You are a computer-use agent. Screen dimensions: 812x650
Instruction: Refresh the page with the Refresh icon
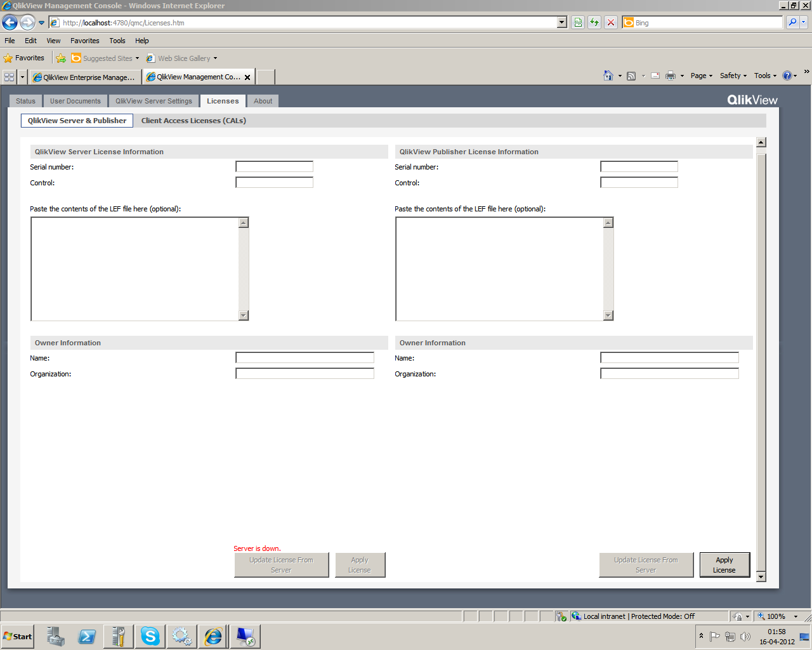594,23
